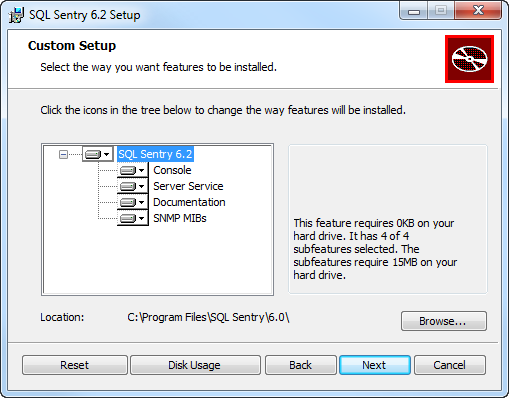The image size is (509, 398).
Task: Click the installer icon in title bar
Action: tap(16, 15)
